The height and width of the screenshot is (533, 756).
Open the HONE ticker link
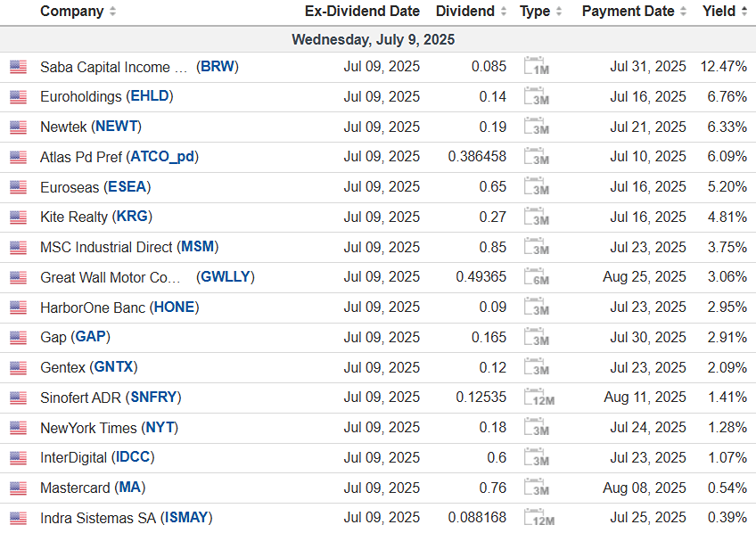pyautogui.click(x=175, y=307)
